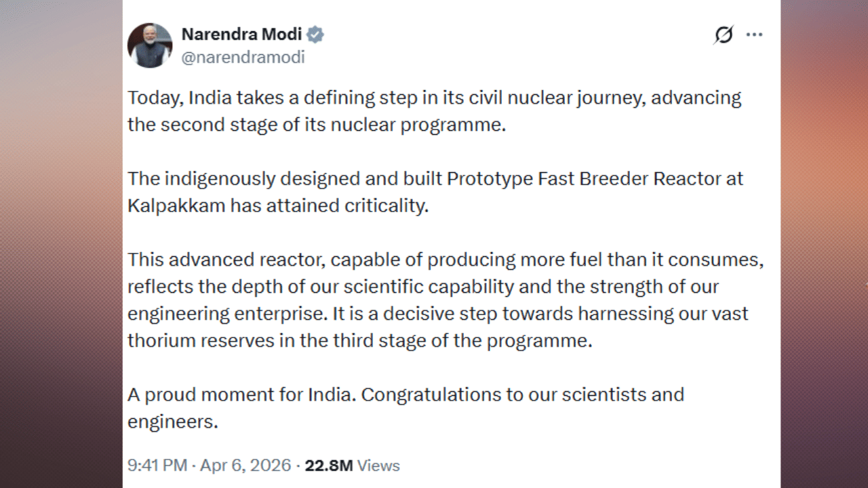
Task: Click the Apr 6, 2026 date text
Action: pos(245,466)
